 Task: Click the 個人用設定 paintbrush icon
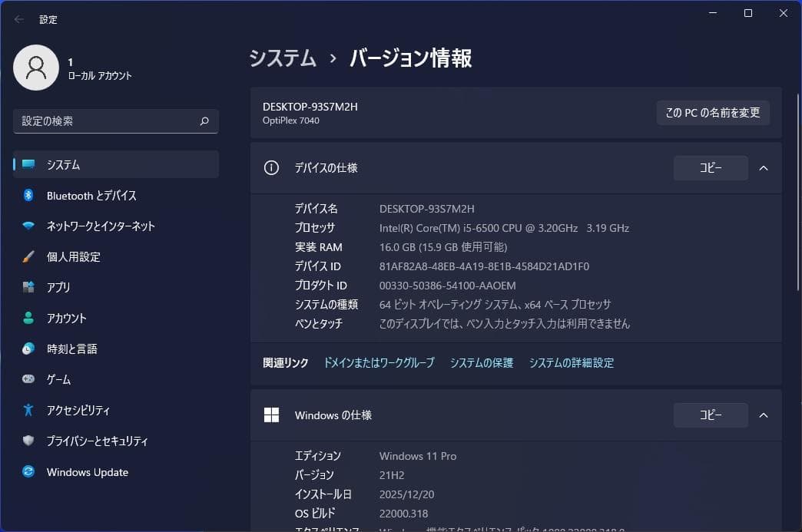point(28,257)
